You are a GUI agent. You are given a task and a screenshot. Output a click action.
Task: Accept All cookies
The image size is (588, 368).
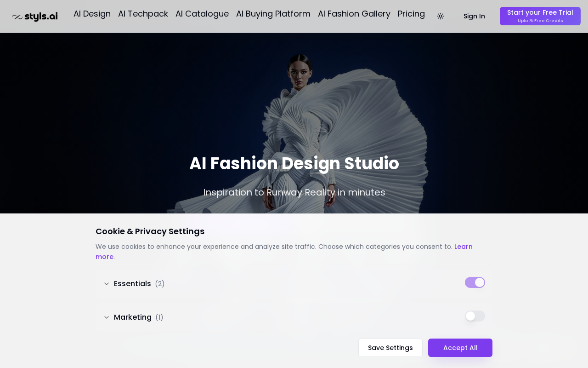pyautogui.click(x=460, y=348)
